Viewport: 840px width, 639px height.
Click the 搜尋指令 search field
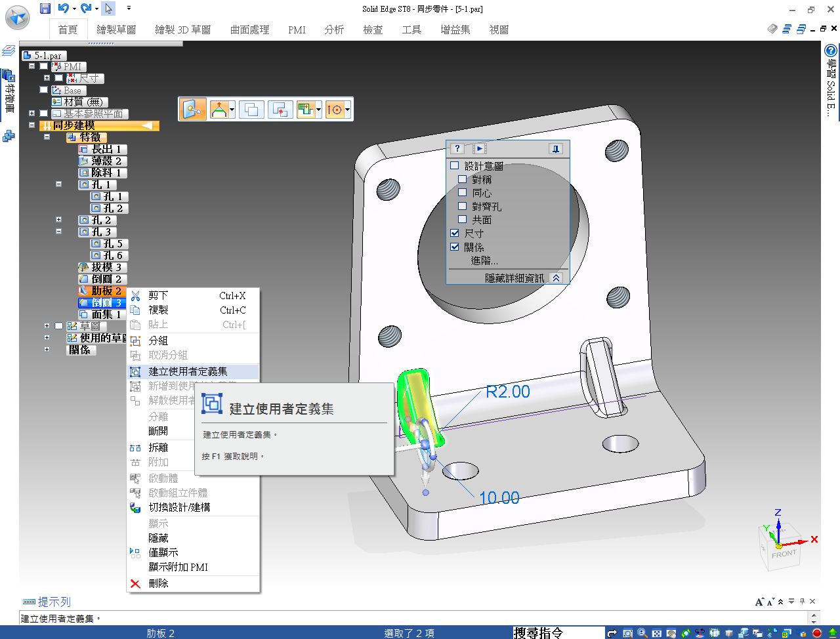pos(558,633)
